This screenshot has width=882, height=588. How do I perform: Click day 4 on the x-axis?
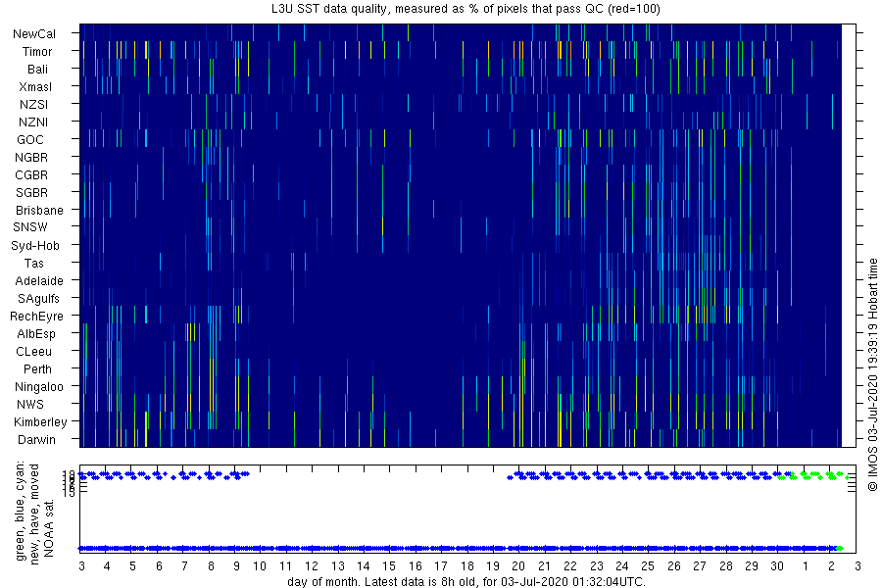coord(107,566)
